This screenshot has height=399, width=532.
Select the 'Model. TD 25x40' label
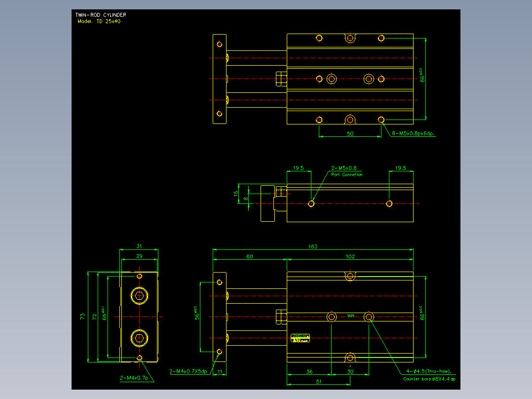click(99, 21)
